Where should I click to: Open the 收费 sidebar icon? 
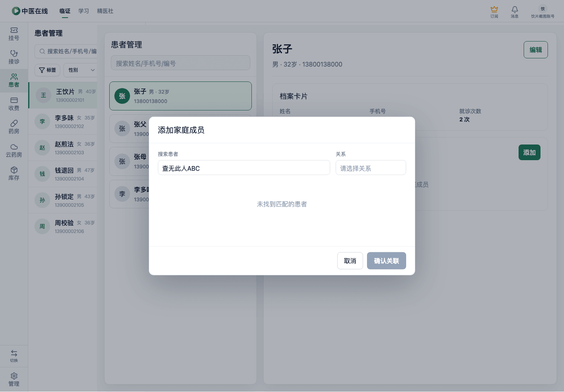[x=14, y=104]
